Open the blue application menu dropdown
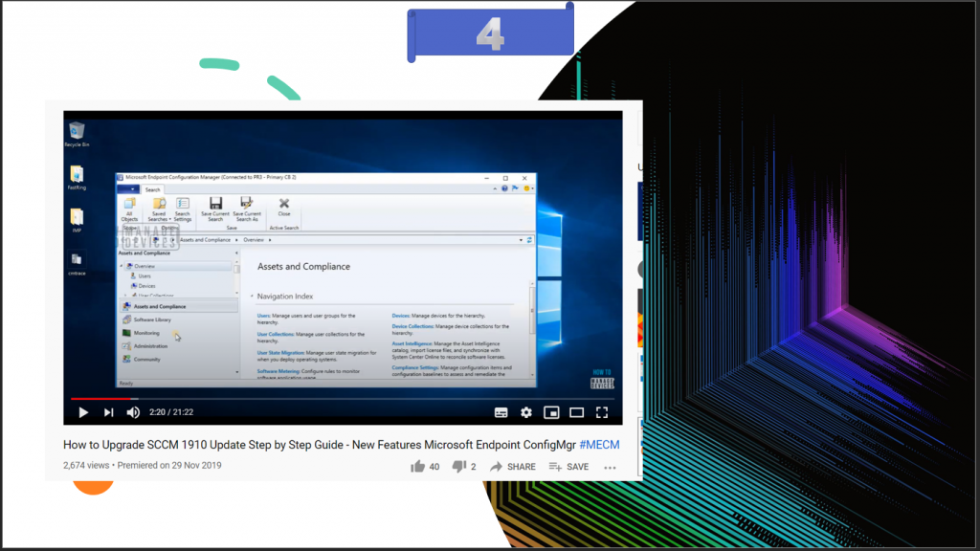Image resolution: width=980 pixels, height=551 pixels. [128, 189]
